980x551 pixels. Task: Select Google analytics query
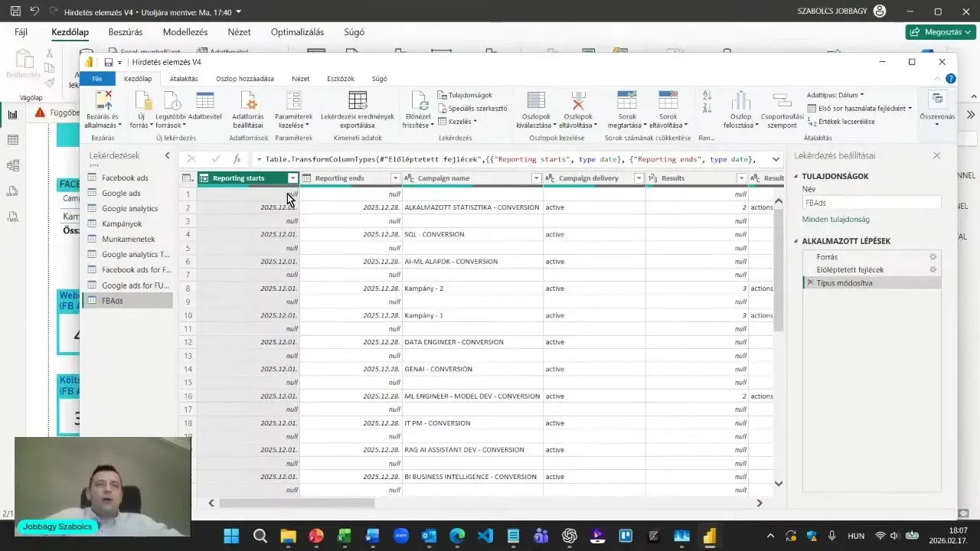tap(129, 208)
